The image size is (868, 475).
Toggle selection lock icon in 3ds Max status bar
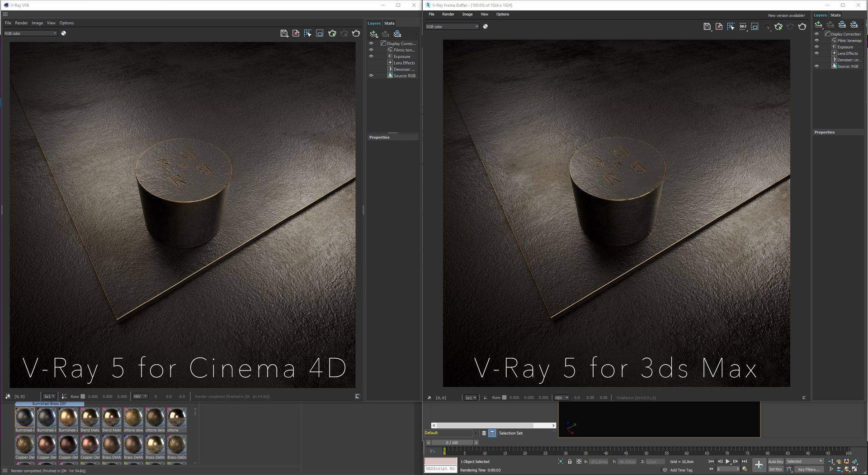click(570, 461)
